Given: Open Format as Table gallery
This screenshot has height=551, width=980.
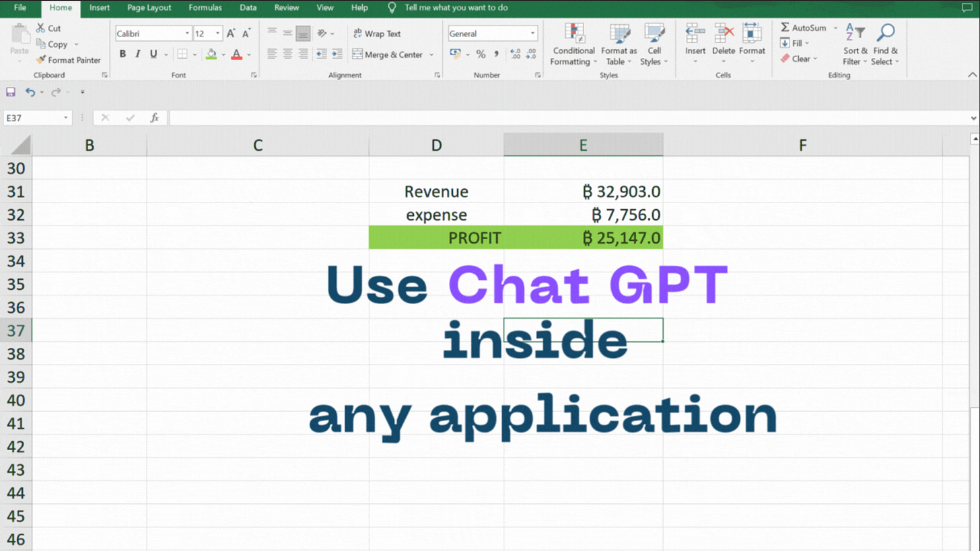Looking at the screenshot, I should tap(619, 44).
